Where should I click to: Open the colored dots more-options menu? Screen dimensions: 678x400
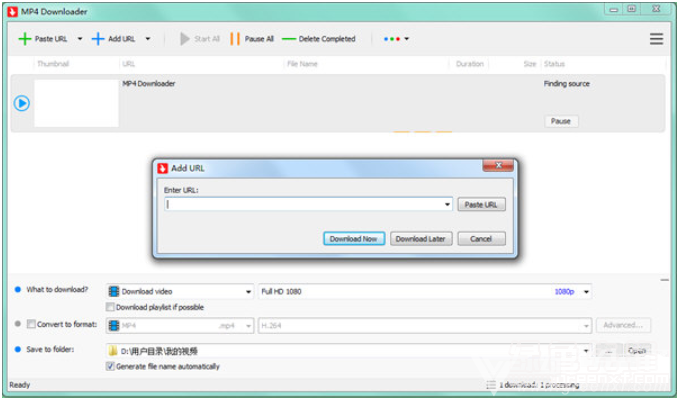392,39
